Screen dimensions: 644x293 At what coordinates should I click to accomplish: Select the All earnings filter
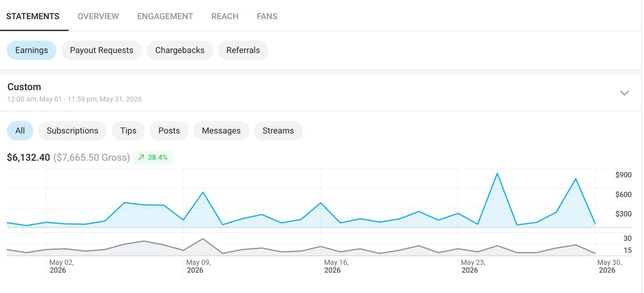coord(20,131)
